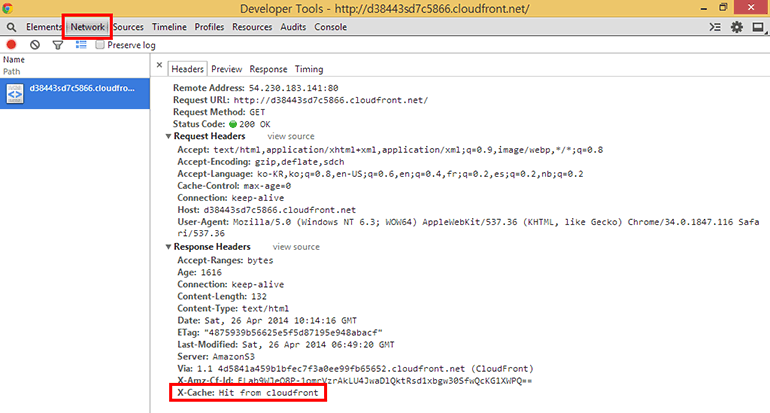Enable the Preserve log checkbox
The height and width of the screenshot is (413, 770).
click(100, 45)
